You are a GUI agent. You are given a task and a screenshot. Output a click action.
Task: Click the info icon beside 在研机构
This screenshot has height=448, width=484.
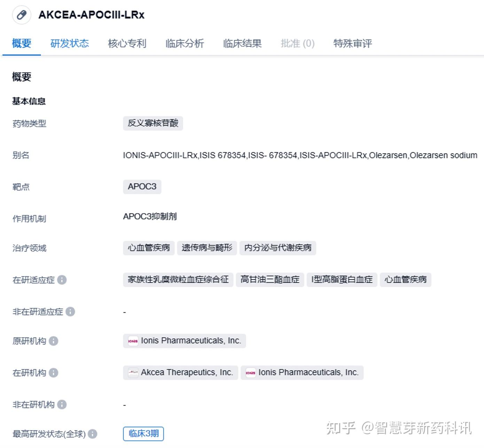point(53,373)
